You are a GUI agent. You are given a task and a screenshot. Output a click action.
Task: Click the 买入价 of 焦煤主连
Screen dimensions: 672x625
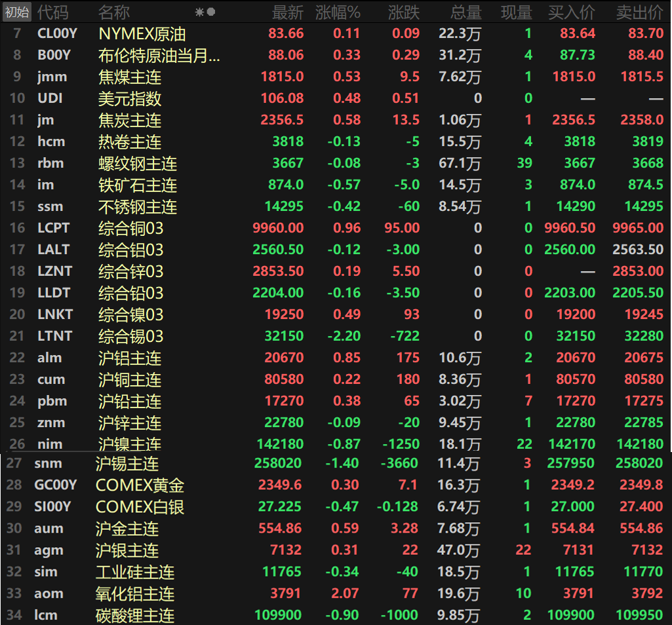coord(573,76)
